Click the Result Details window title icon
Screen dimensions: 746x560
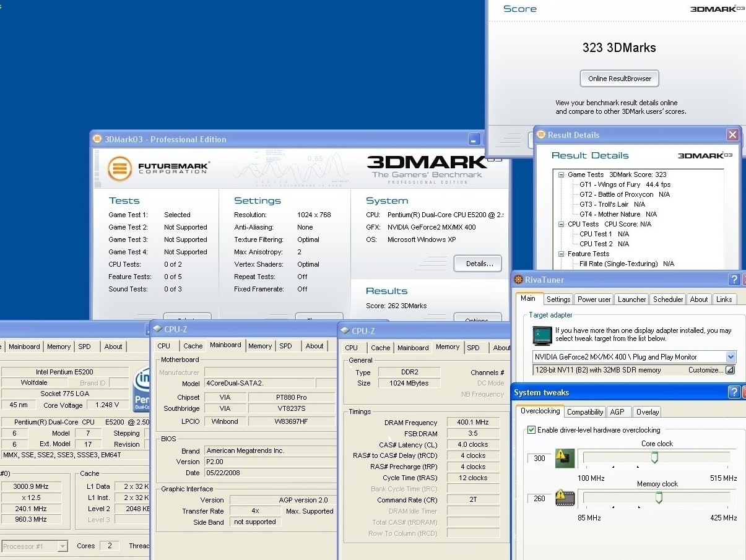(x=540, y=134)
